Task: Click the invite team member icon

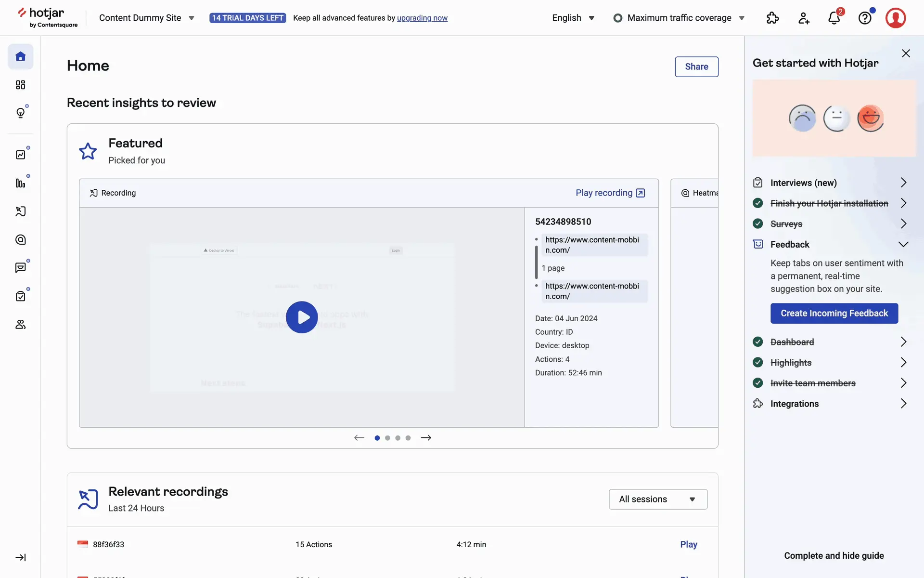Action: click(803, 18)
